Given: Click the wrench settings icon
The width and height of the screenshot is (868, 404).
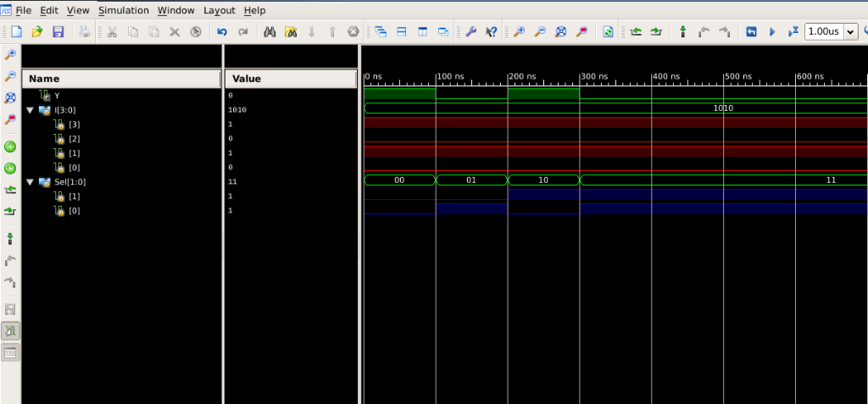Looking at the screenshot, I should tap(470, 32).
